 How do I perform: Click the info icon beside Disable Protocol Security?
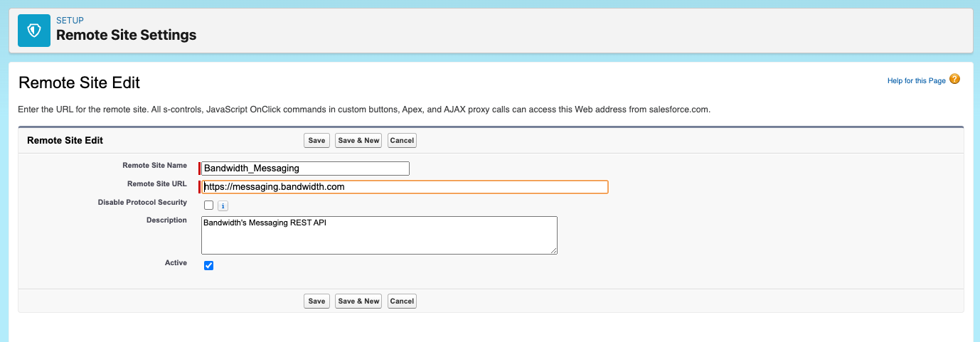coord(223,206)
